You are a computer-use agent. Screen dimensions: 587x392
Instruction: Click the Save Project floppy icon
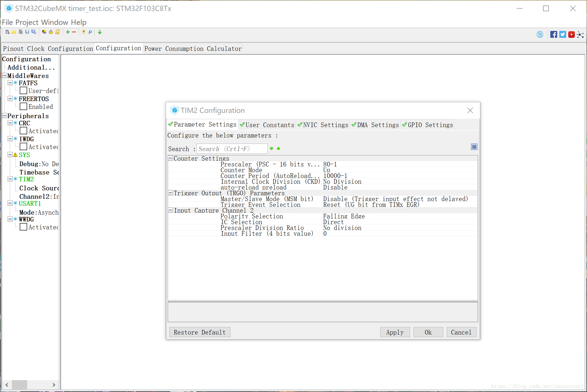(x=27, y=32)
